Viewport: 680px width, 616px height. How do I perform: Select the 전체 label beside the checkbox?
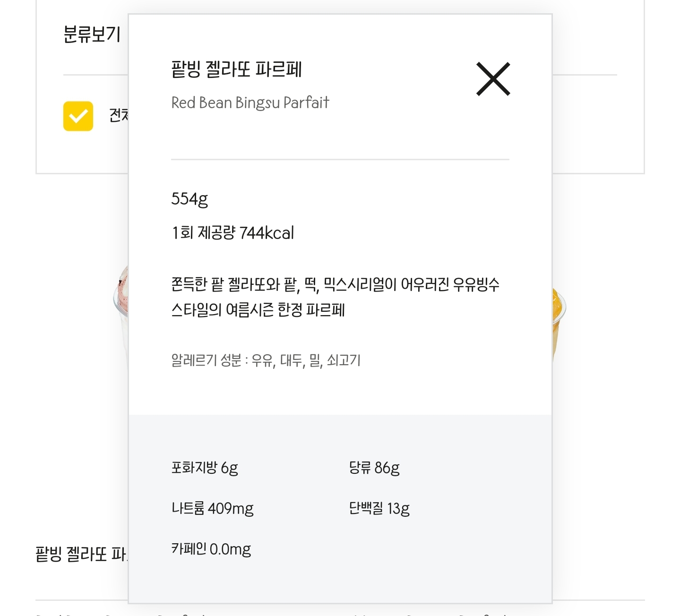point(119,115)
